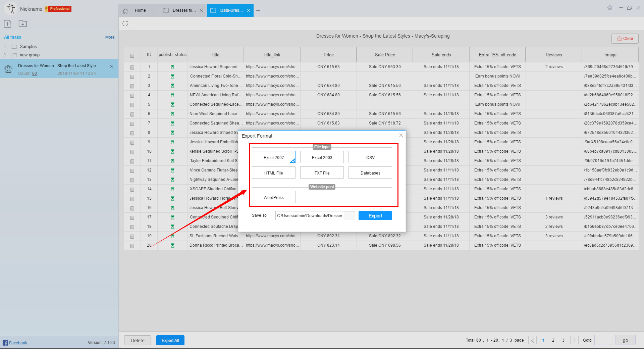This screenshot has width=644, height=349.
Task: Go to page 3
Action: point(563,340)
